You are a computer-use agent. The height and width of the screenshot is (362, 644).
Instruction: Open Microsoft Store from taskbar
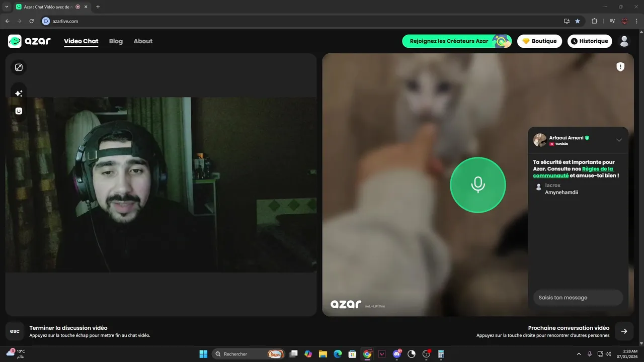pos(353,354)
